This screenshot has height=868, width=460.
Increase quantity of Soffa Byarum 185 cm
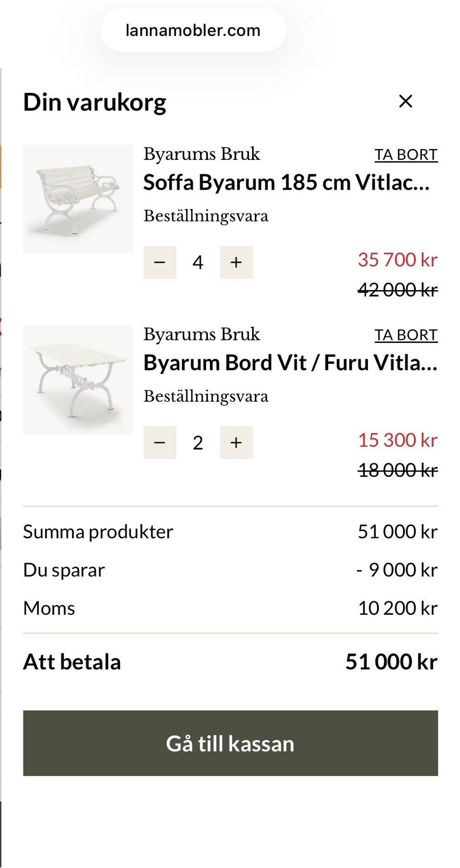point(236,262)
